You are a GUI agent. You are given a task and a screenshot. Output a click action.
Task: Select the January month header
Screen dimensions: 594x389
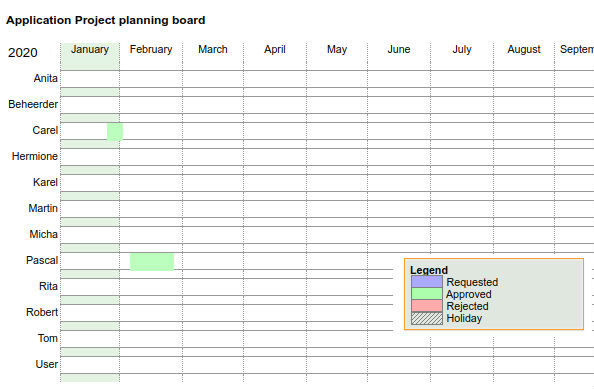[90, 50]
